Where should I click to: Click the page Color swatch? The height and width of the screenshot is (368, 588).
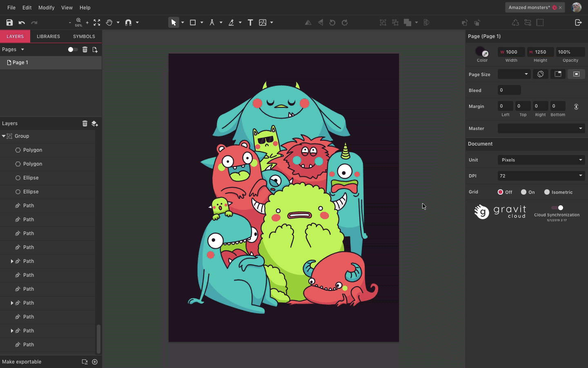tap(480, 51)
